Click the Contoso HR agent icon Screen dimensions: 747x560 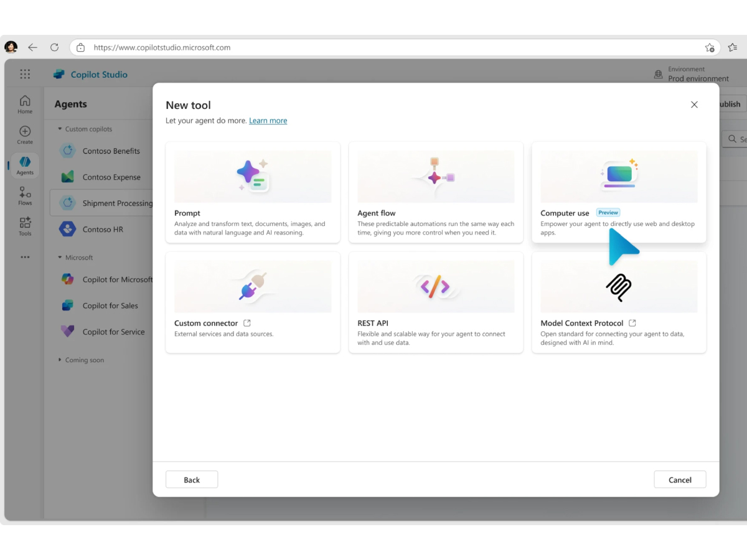click(67, 229)
